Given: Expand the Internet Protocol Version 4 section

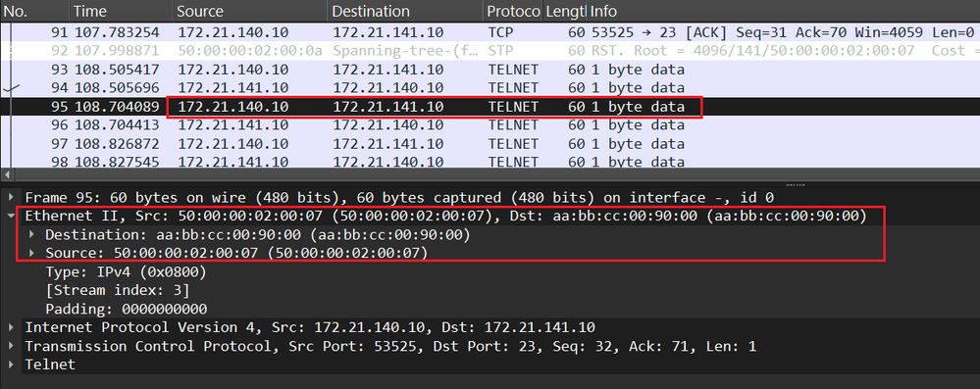Looking at the screenshot, I should point(11,327).
